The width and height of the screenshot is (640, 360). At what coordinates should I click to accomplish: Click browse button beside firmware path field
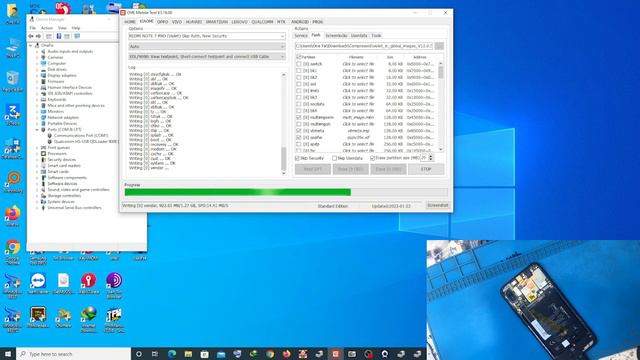pos(439,46)
